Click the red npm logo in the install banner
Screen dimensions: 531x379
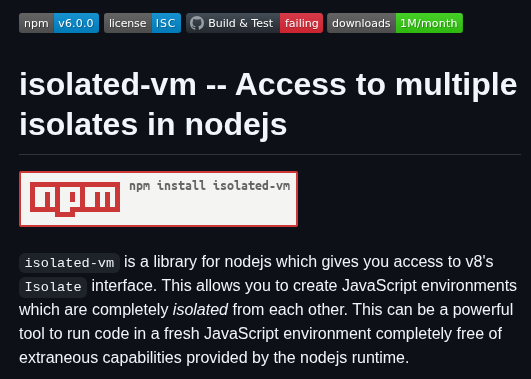click(75, 199)
